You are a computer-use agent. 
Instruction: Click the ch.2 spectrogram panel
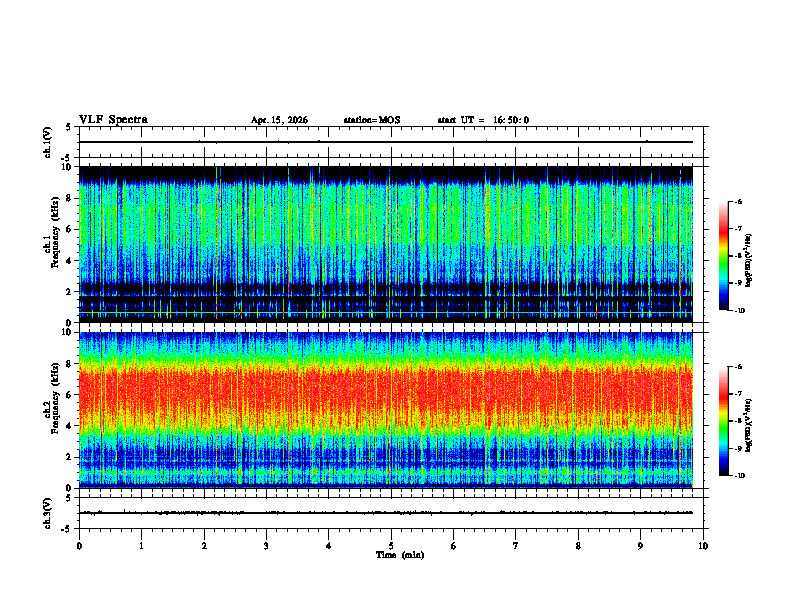(x=386, y=410)
